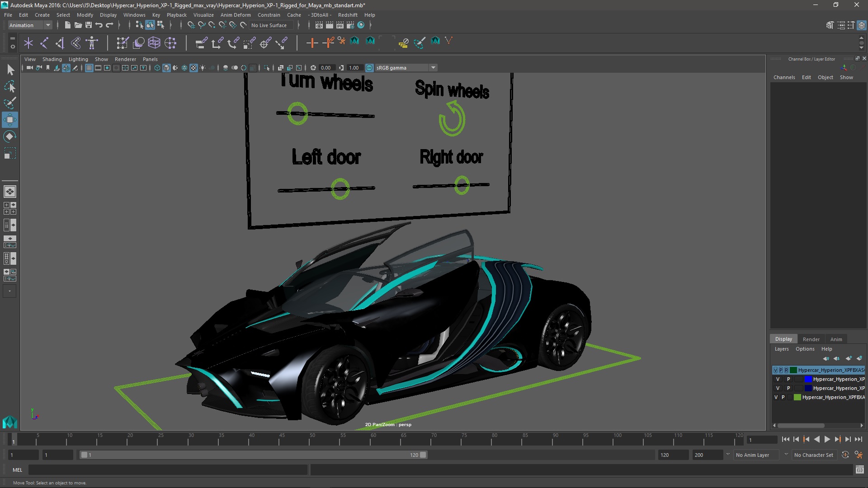Open the No Live Surface field

click(270, 25)
